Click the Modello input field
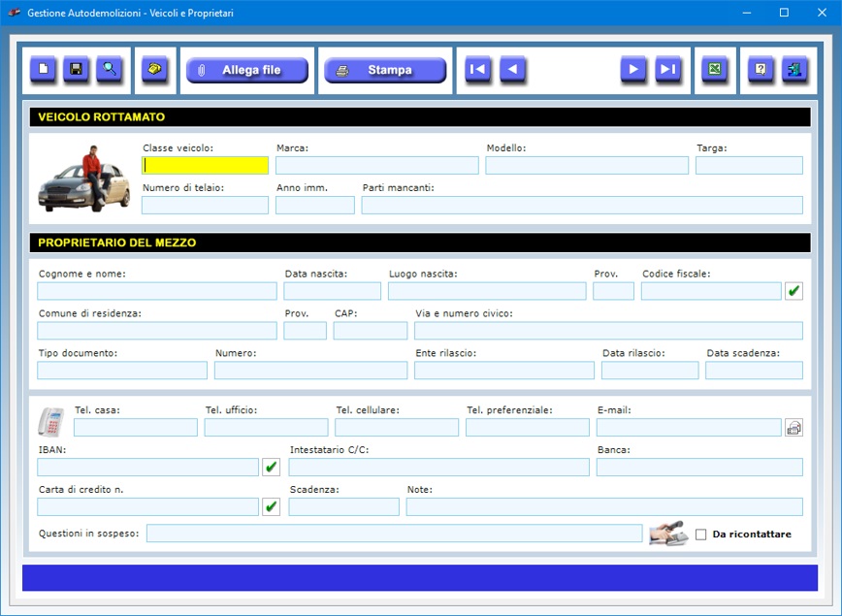This screenshot has width=842, height=616. pyautogui.click(x=587, y=166)
